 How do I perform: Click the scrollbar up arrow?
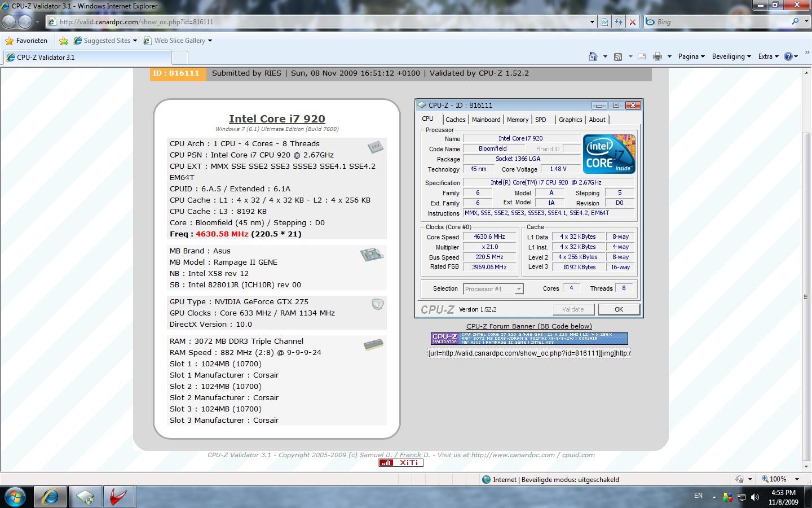(x=806, y=72)
